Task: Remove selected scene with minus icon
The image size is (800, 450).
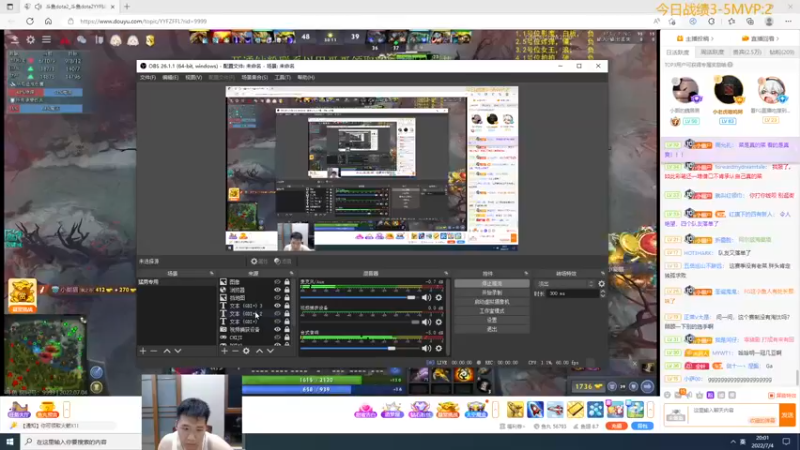Action: click(154, 351)
